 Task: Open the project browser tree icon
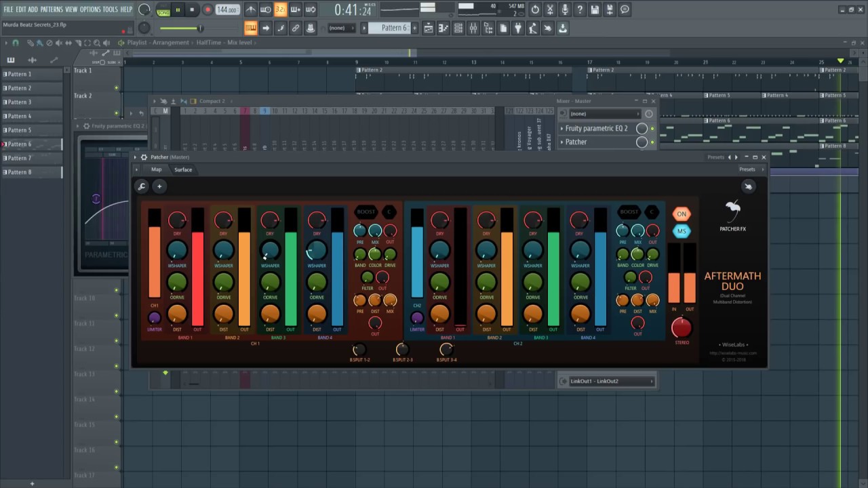[488, 28]
